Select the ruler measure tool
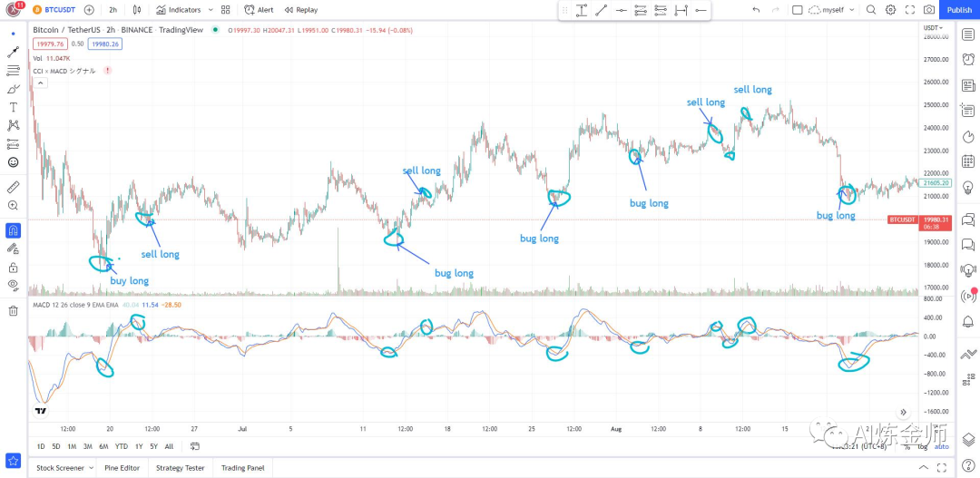 pyautogui.click(x=13, y=187)
